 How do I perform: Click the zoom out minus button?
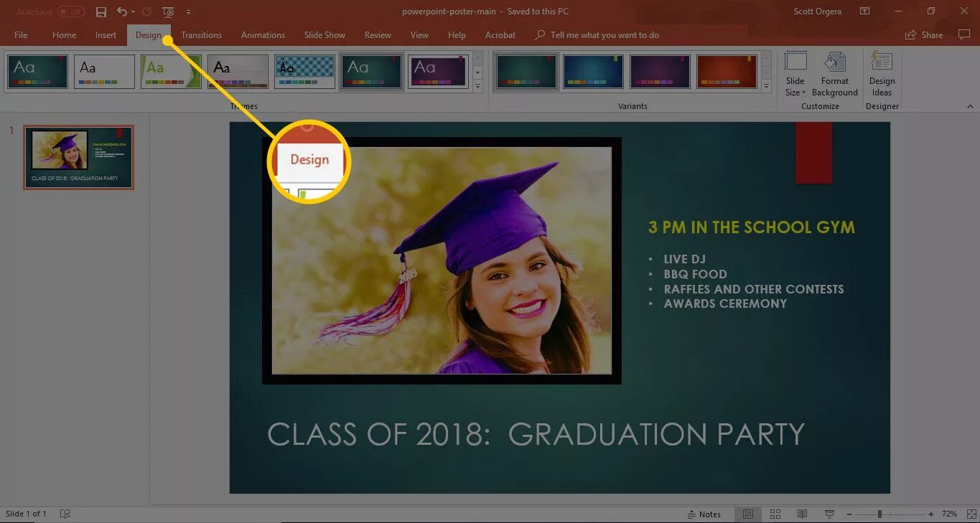(848, 514)
